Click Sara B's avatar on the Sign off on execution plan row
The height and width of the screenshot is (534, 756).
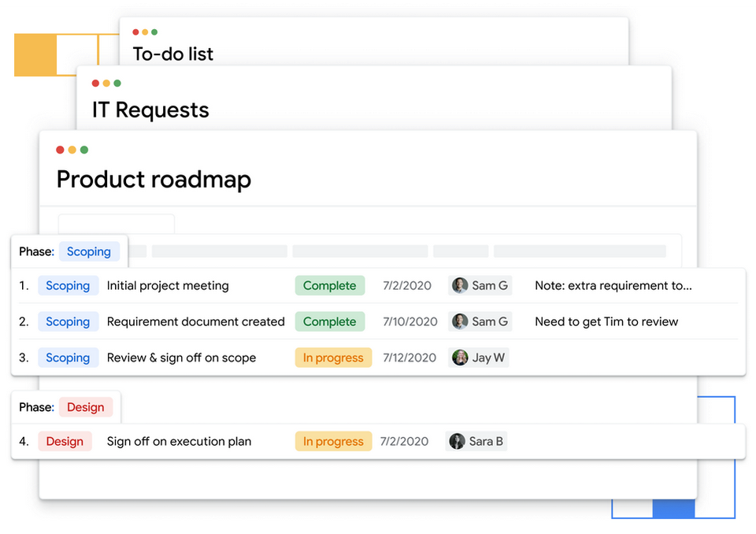tap(457, 441)
